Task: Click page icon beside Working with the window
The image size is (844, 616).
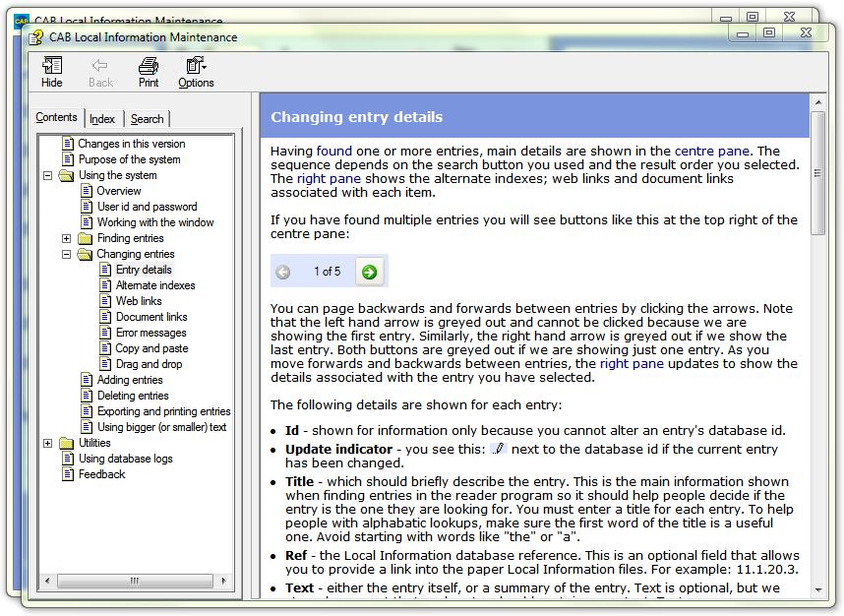Action: point(87,221)
